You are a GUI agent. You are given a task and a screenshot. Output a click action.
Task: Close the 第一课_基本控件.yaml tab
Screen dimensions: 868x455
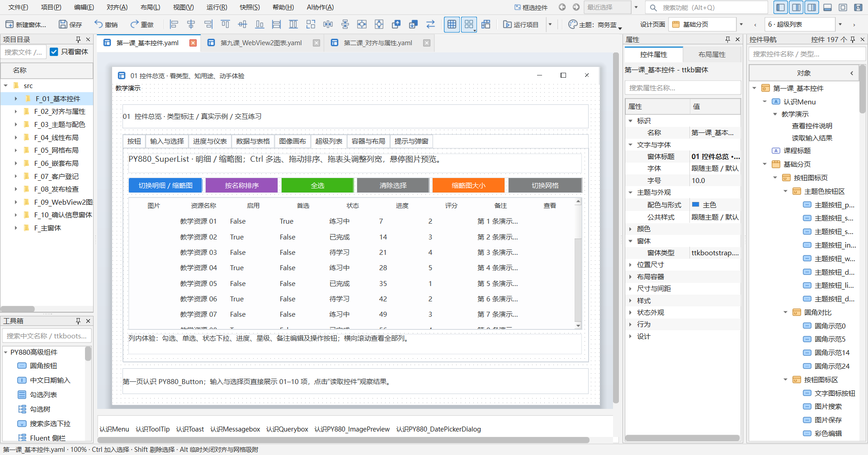(193, 43)
